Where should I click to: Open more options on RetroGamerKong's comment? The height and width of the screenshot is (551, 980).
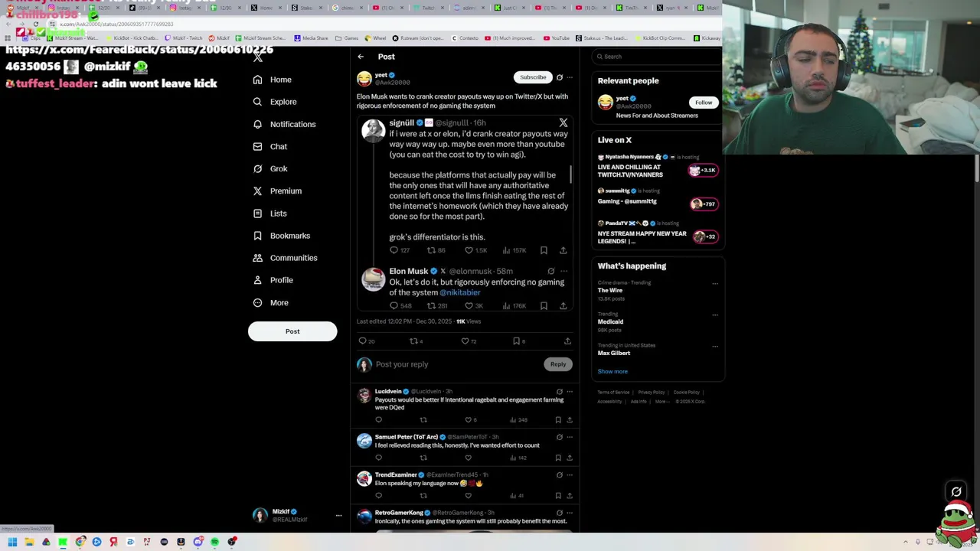570,513
